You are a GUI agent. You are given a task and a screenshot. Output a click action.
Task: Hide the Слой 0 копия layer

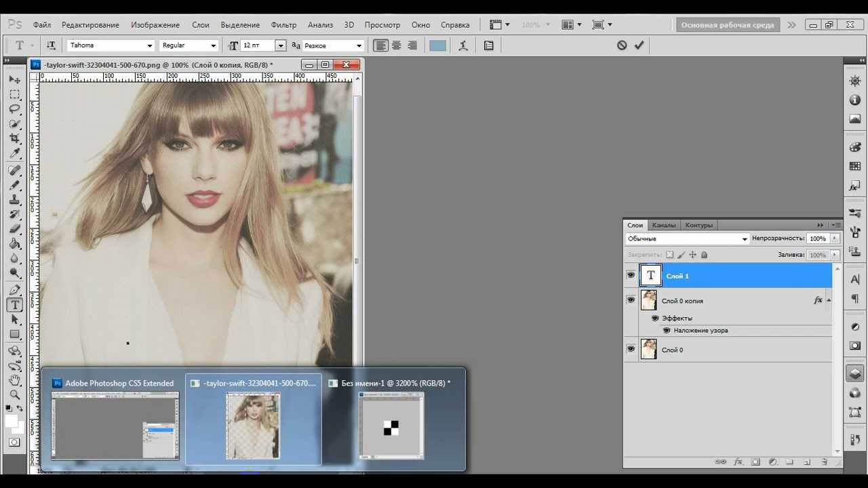[x=631, y=300]
